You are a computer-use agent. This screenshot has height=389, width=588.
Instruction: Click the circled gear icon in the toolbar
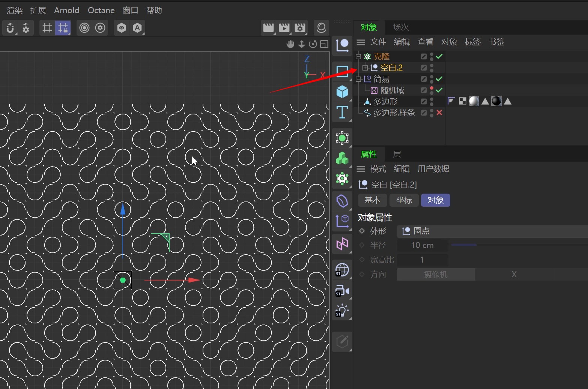[100, 28]
